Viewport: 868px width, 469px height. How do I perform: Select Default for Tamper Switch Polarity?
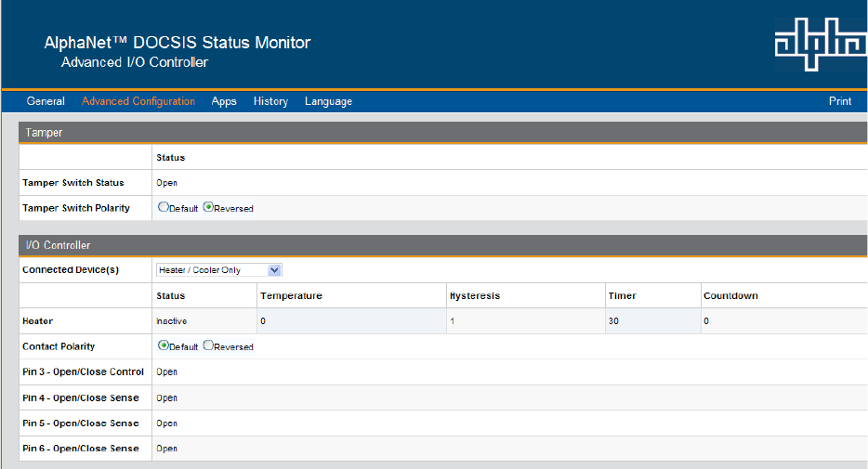[164, 207]
